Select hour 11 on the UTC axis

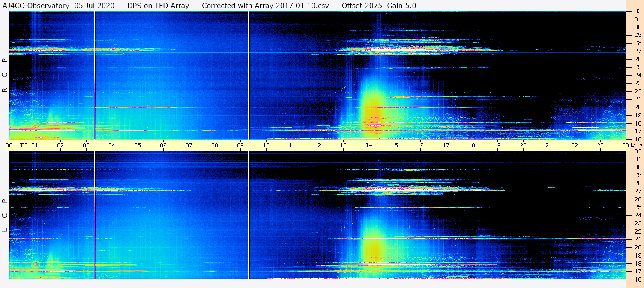click(x=292, y=145)
